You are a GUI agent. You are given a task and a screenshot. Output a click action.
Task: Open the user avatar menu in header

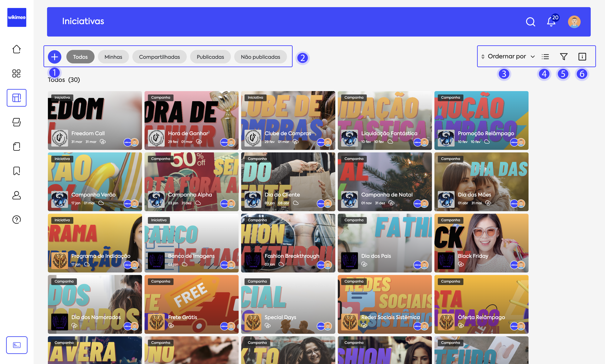(574, 22)
